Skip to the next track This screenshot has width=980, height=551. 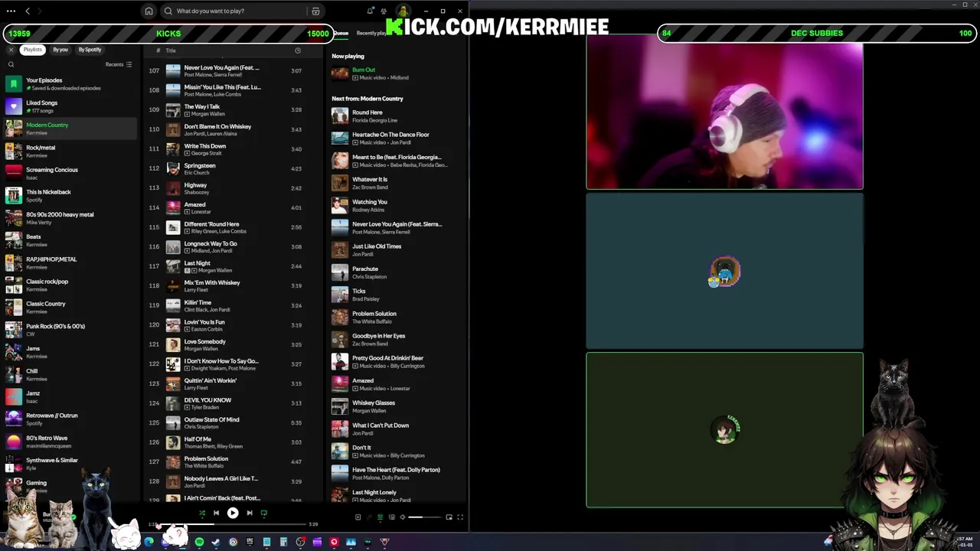(250, 514)
